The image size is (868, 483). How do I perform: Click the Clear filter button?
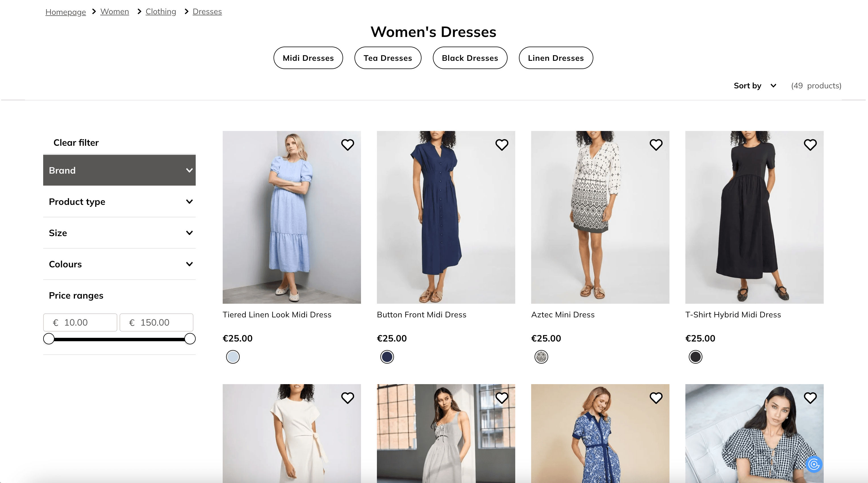coord(76,143)
